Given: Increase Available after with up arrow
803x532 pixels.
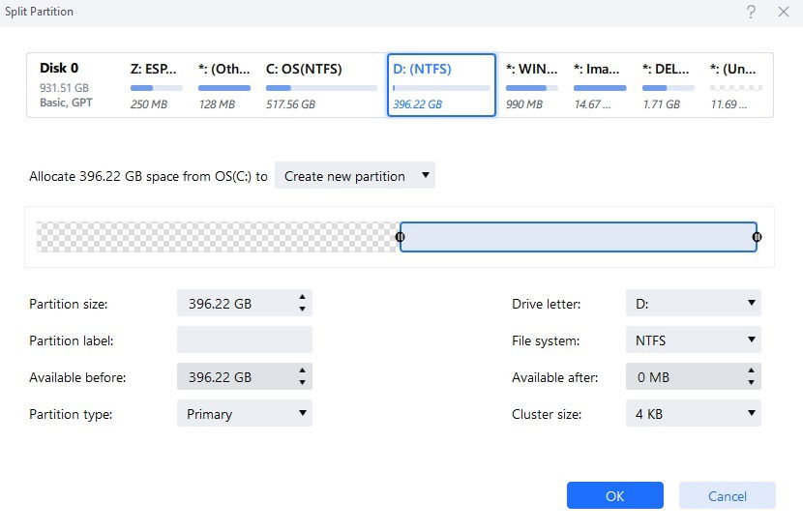Looking at the screenshot, I should tap(751, 370).
